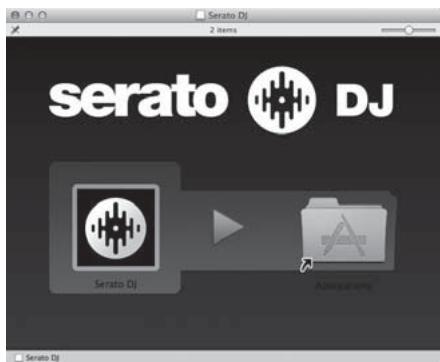Click the "2 items" status text
Screen dimensions: 440x362
pyautogui.click(x=223, y=30)
